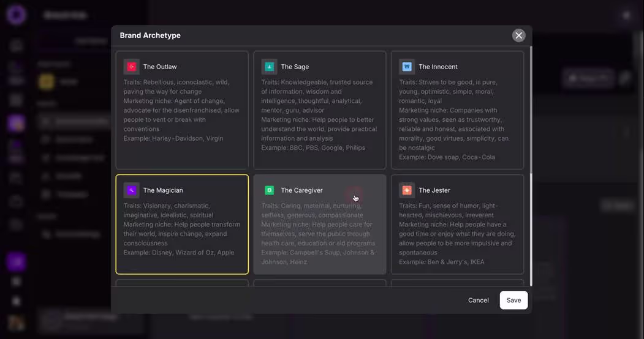Image resolution: width=644 pixels, height=339 pixels.
Task: Cancel the archetype selection
Action: click(479, 300)
